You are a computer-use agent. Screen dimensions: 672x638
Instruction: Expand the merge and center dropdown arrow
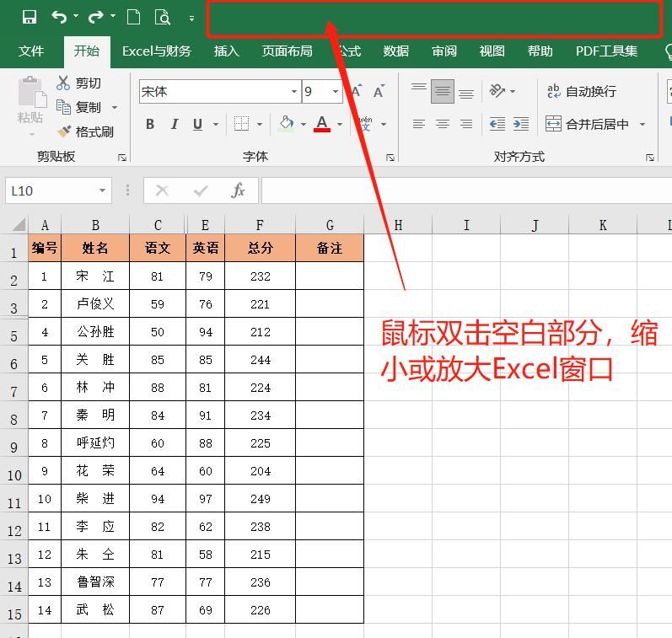(642, 125)
